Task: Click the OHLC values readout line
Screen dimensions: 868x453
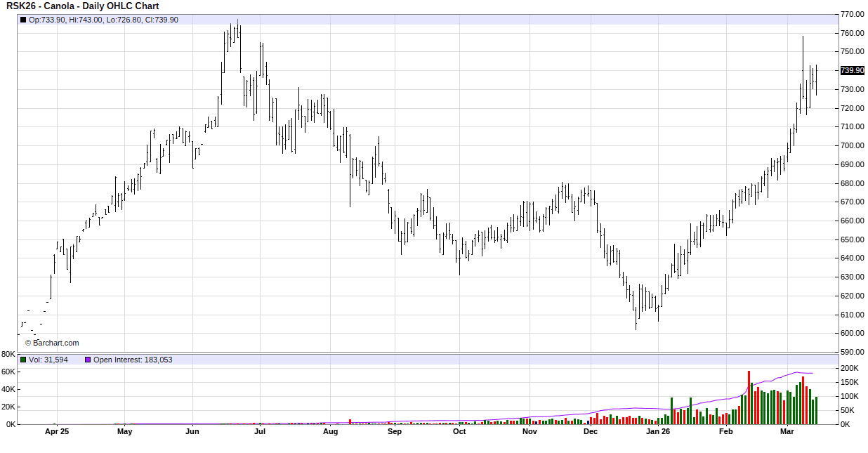Action: pyautogui.click(x=103, y=20)
